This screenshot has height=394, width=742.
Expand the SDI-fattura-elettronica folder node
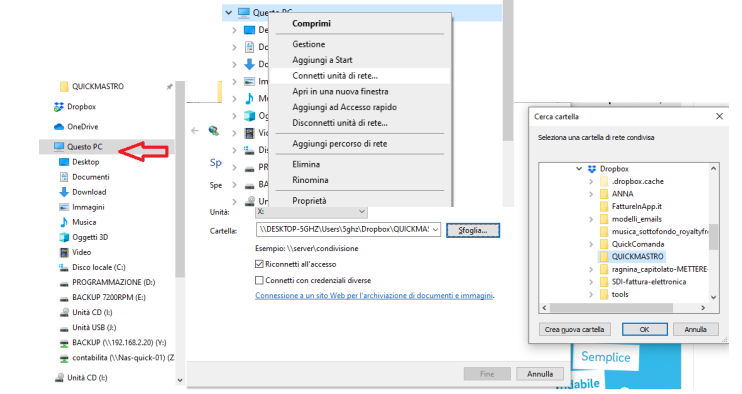(591, 282)
